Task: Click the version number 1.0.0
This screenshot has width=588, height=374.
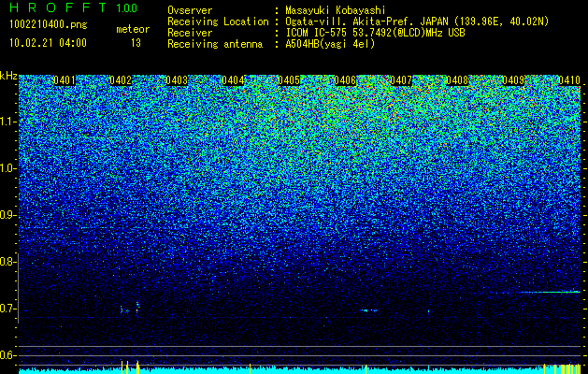Action: 126,7
